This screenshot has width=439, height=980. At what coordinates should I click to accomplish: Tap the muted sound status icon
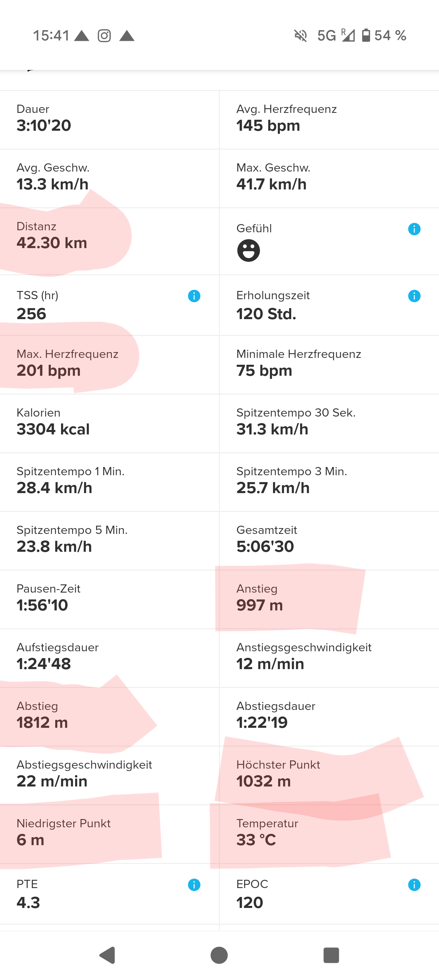[300, 36]
